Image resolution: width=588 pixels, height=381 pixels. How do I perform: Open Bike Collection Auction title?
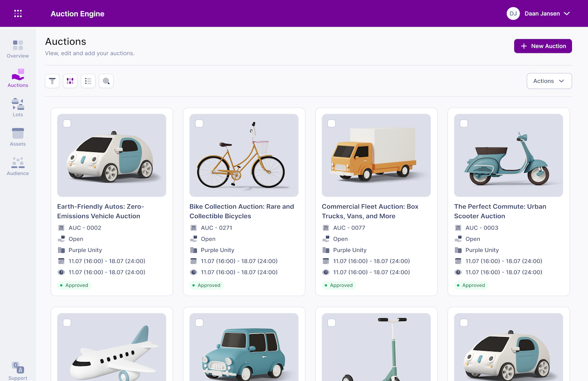click(x=242, y=211)
